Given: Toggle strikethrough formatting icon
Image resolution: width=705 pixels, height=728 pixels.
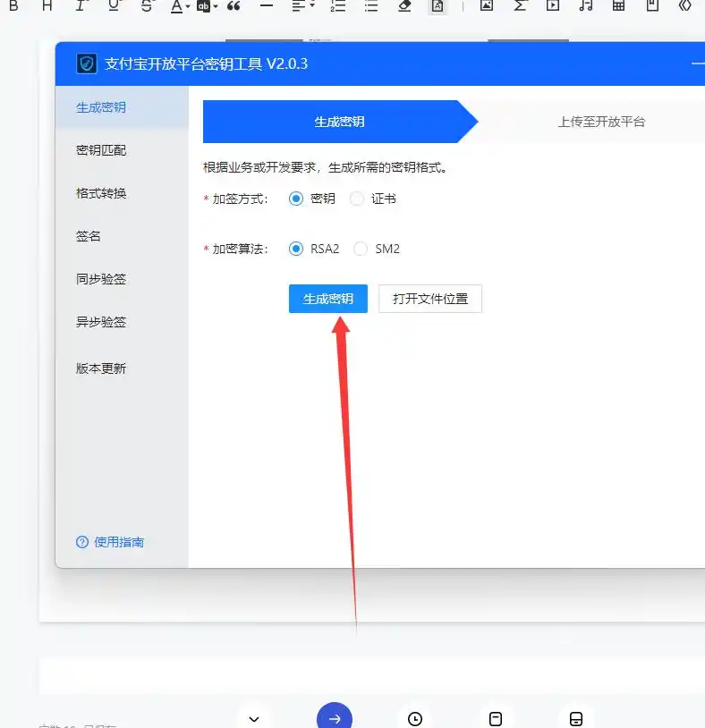Looking at the screenshot, I should [x=147, y=6].
